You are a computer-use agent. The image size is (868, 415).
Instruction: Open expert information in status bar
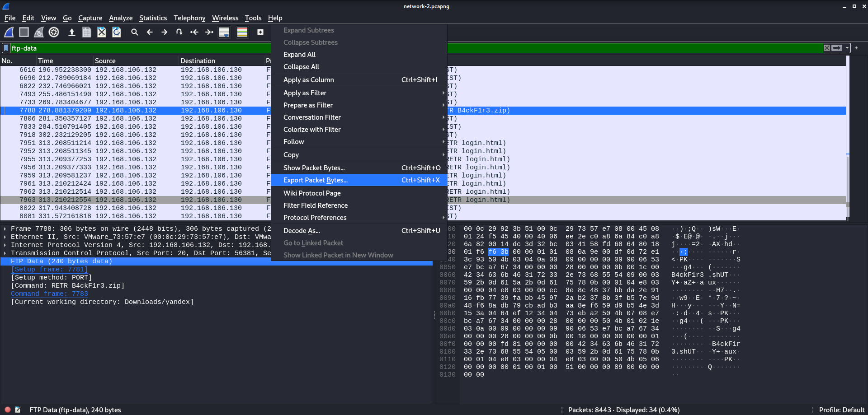(8, 410)
